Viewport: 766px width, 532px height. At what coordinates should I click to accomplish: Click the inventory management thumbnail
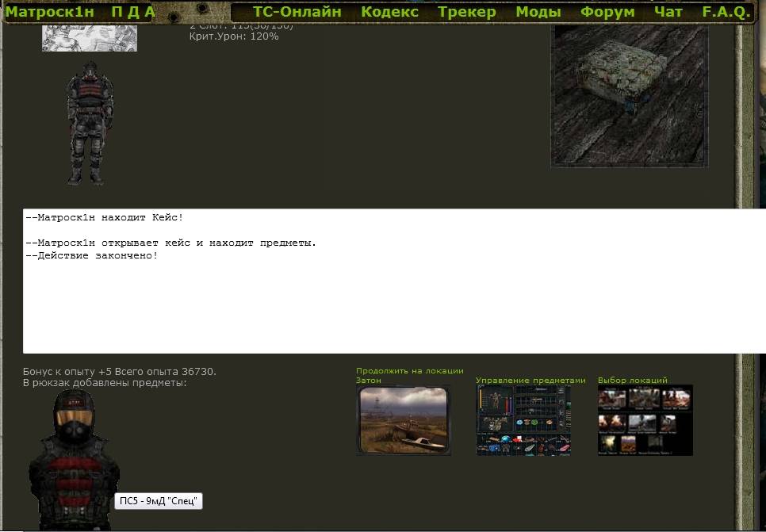[x=523, y=421]
